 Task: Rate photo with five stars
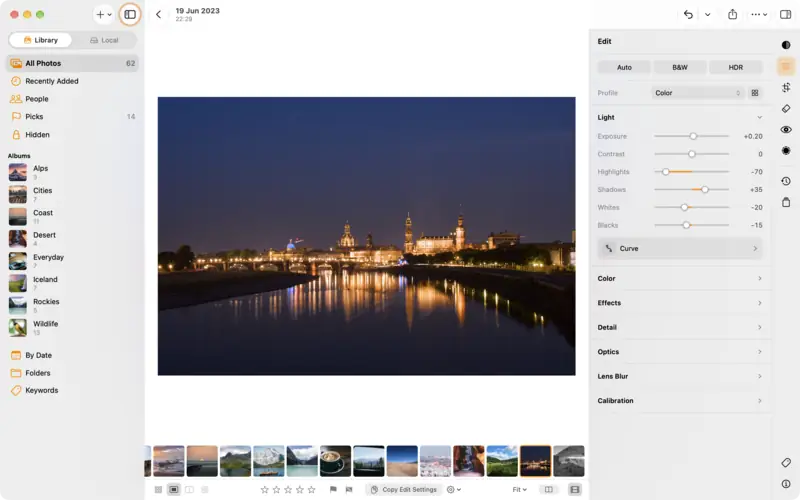tap(311, 489)
